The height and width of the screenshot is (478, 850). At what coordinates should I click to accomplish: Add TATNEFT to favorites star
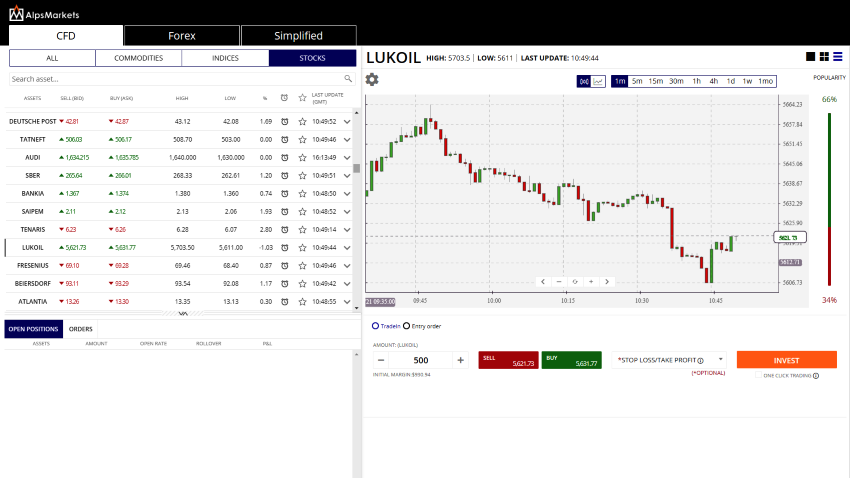coord(302,139)
